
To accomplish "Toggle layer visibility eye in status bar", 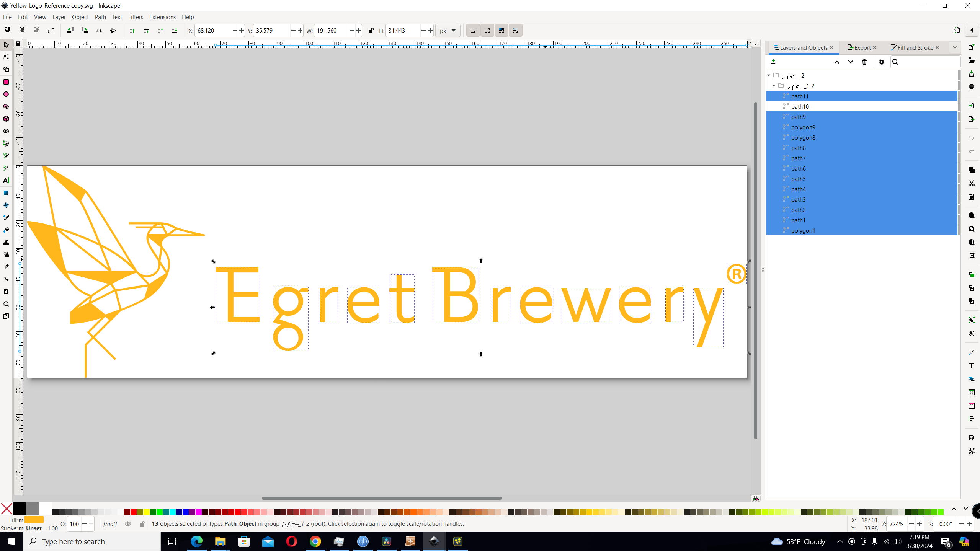I will [x=128, y=524].
